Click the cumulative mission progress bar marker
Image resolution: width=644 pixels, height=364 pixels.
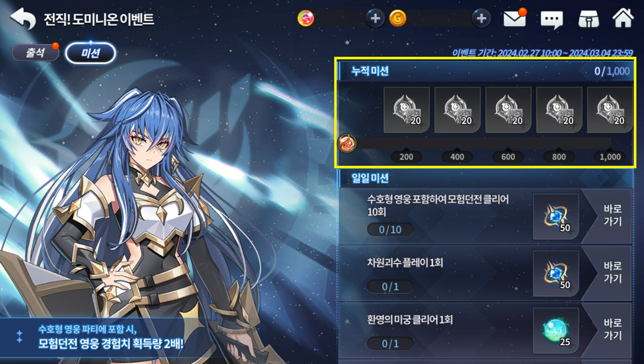[347, 144]
